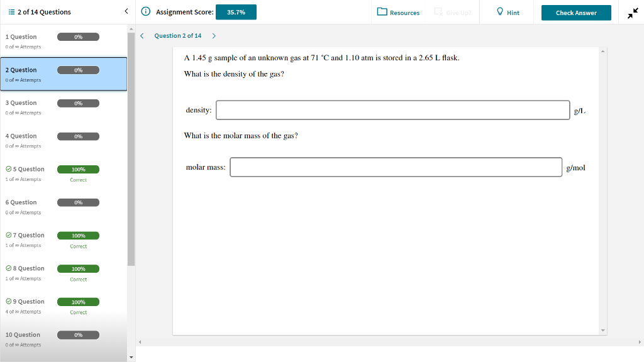Click the Check Answer button
Screen dimensions: 644x362
[575, 12]
